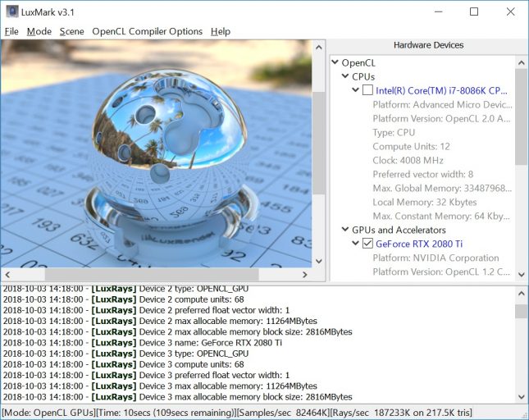
Task: Select the 'Compute Units: 12' row
Action: click(411, 146)
